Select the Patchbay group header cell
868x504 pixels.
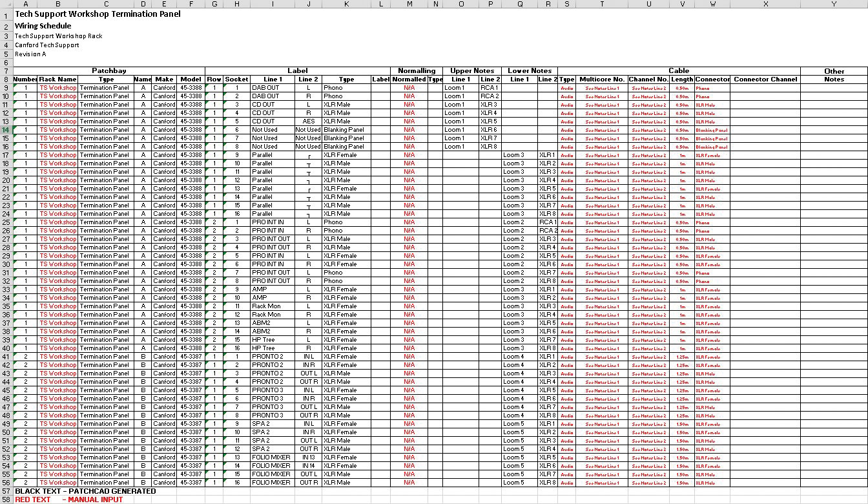108,71
